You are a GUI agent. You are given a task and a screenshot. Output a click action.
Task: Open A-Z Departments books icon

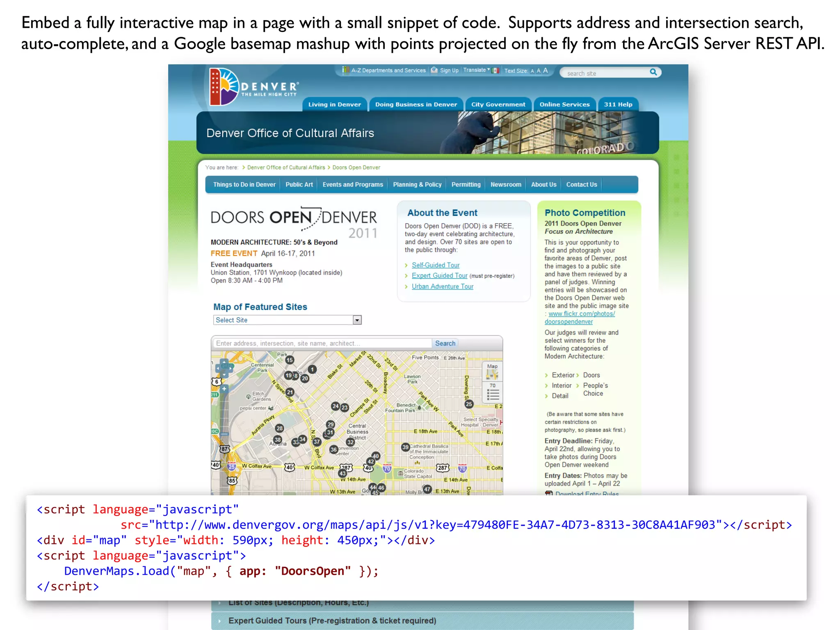[x=346, y=70]
